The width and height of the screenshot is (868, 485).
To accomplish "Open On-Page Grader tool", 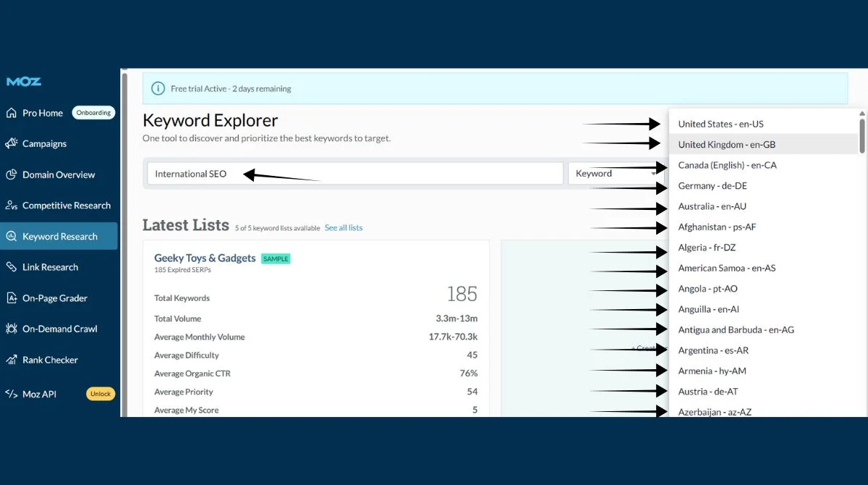I will click(x=55, y=298).
